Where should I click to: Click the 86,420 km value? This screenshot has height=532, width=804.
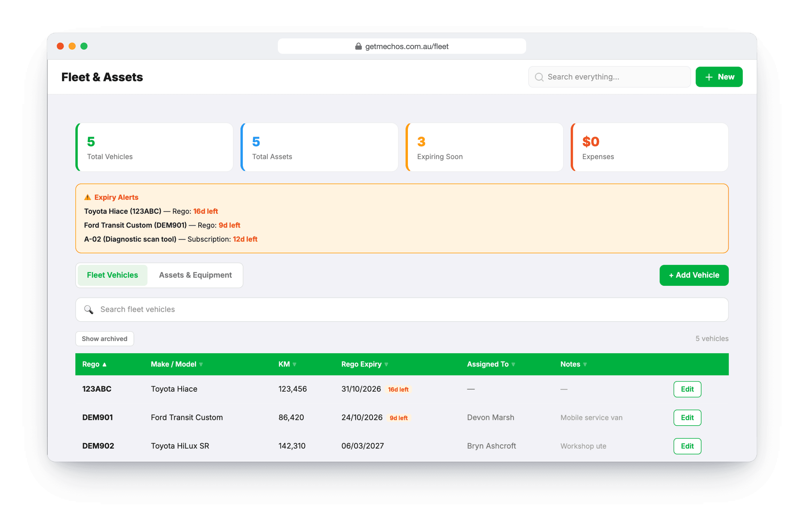tap(291, 417)
